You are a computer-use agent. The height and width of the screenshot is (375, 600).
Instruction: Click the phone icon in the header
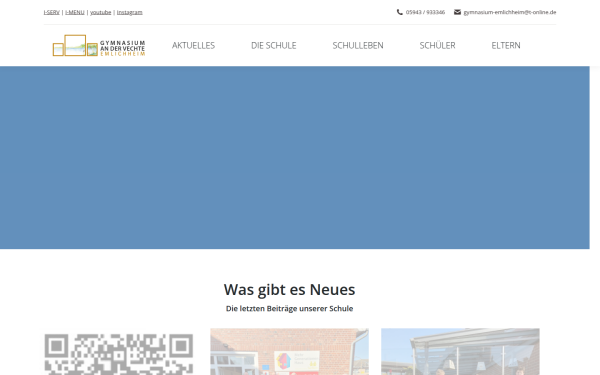[x=399, y=12]
